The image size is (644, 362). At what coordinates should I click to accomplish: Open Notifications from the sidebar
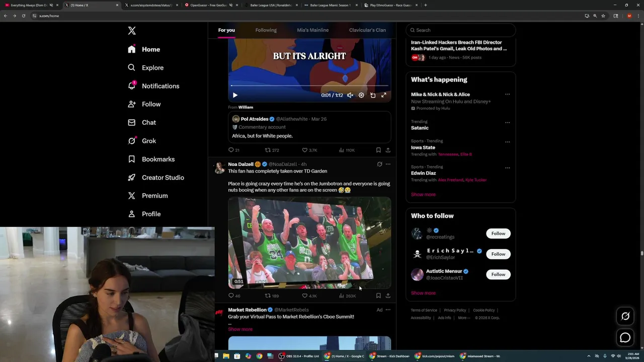click(153, 86)
